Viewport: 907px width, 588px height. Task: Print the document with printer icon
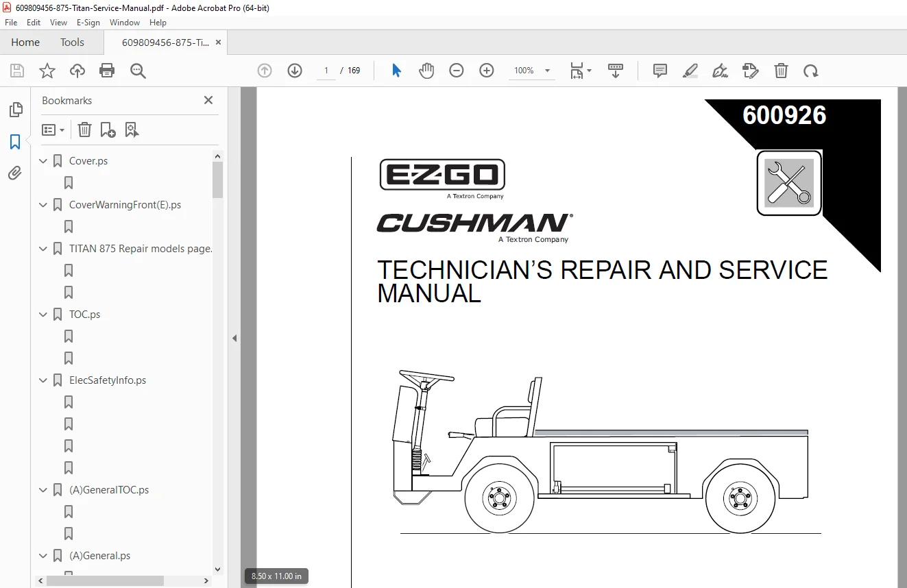coord(107,71)
